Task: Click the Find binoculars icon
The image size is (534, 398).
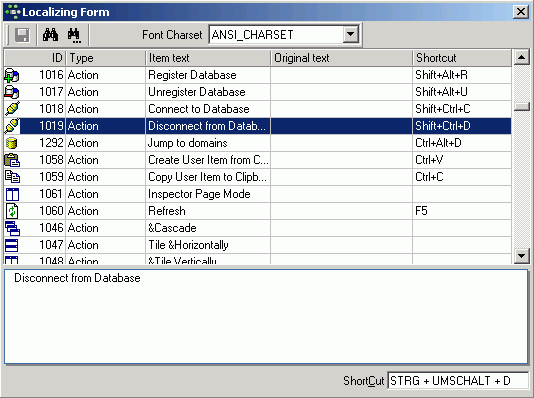Action: [x=50, y=35]
